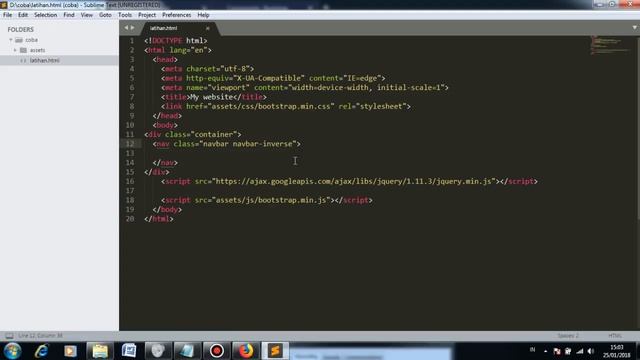Open the Preferences menu
This screenshot has width=640, height=360.
(x=176, y=15)
